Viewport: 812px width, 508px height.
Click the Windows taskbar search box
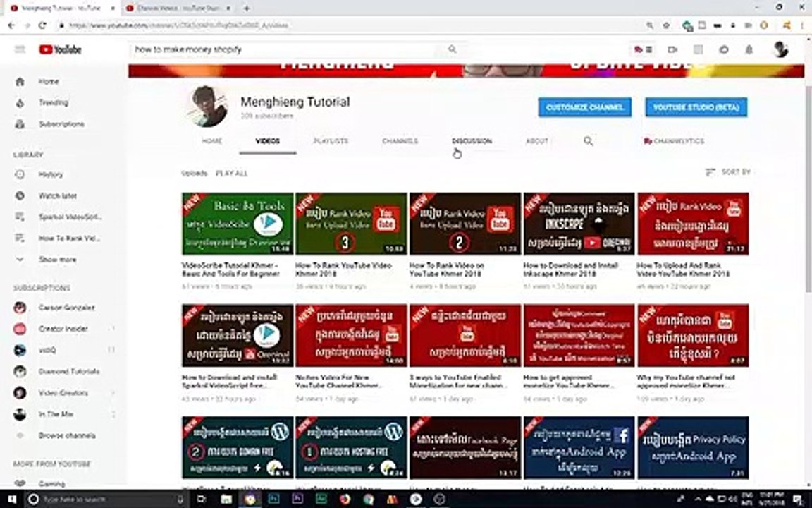point(105,499)
